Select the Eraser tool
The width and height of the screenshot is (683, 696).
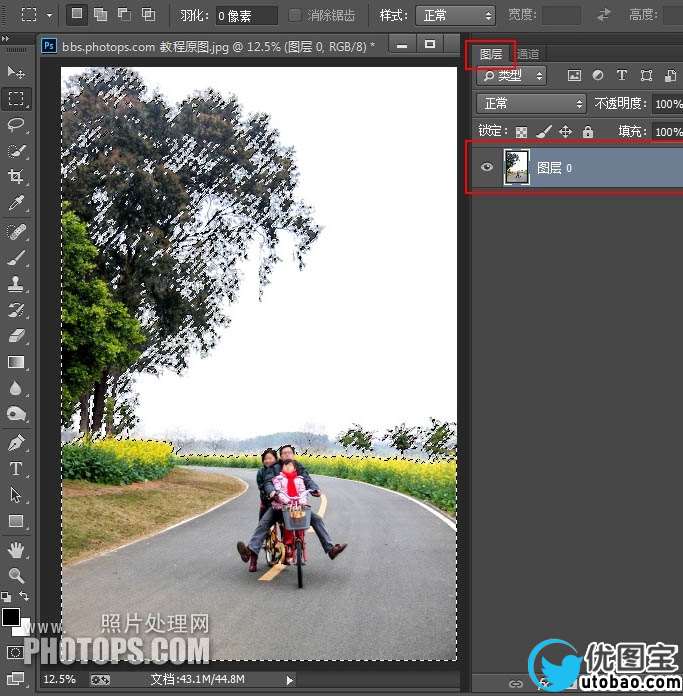click(16, 336)
